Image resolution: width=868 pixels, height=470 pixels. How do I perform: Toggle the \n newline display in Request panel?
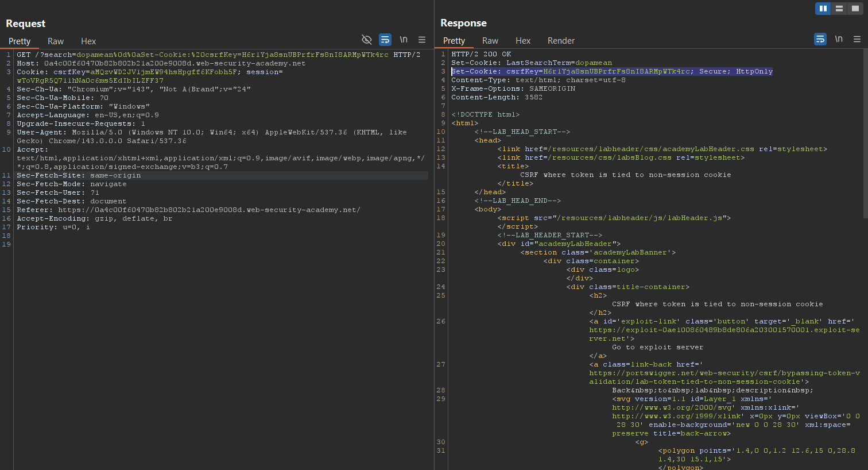click(x=404, y=40)
